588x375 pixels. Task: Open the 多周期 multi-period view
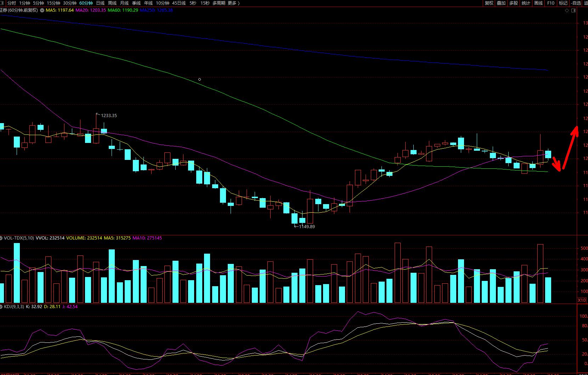[219, 3]
